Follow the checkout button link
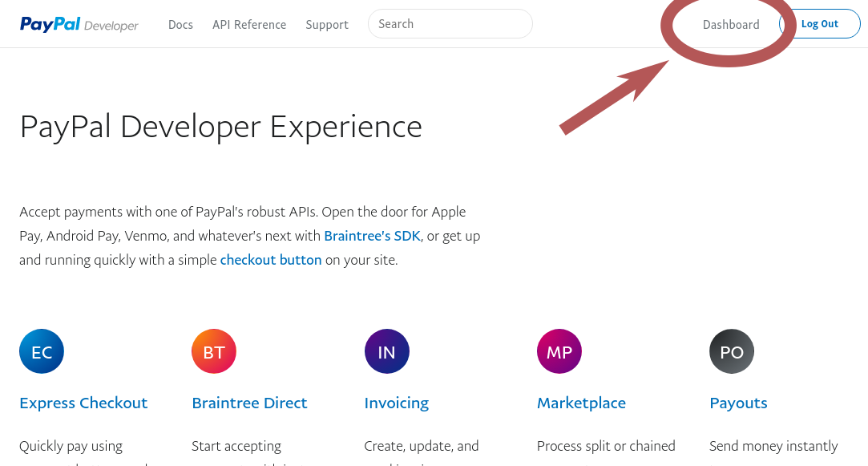Viewport: 868px width, 466px height. point(271,260)
